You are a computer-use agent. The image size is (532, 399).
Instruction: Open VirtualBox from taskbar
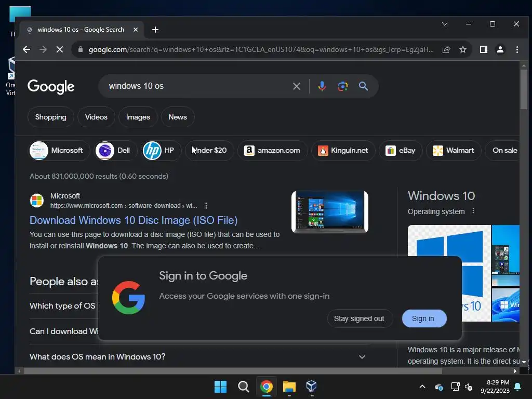312,387
